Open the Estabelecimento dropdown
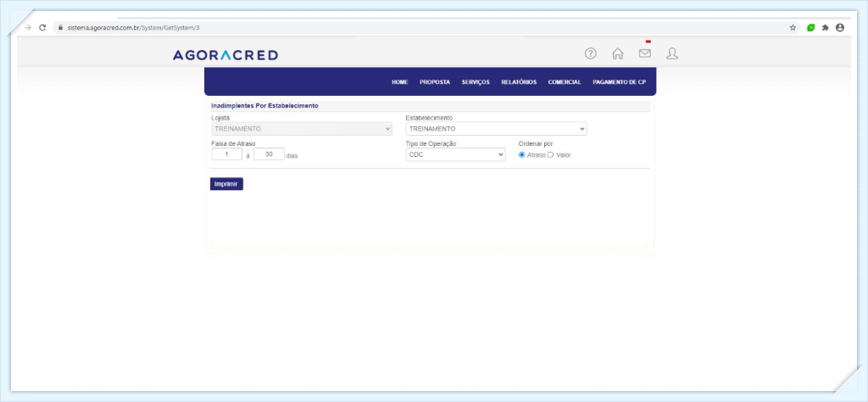 click(x=496, y=128)
